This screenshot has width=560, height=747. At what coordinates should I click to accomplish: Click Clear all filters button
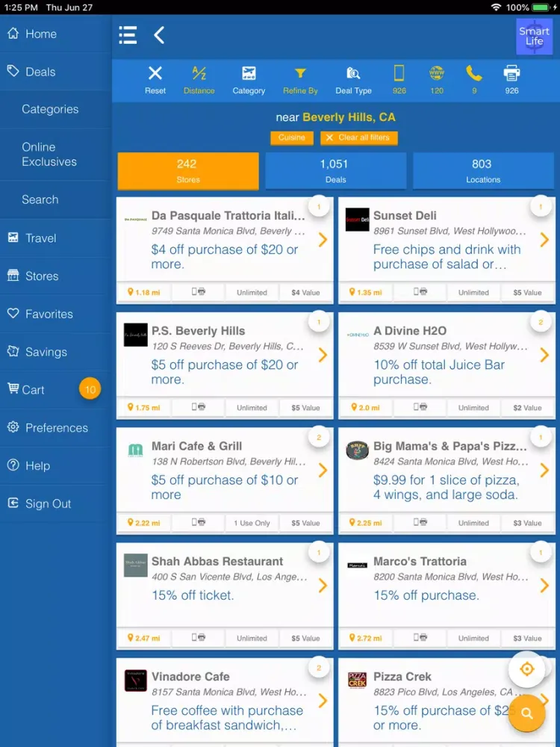pos(359,137)
